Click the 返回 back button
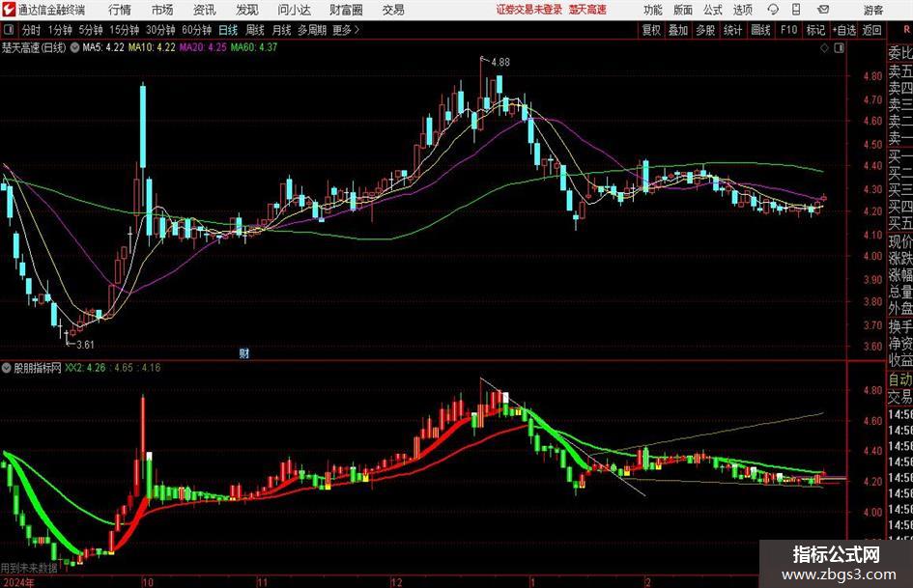Viewport: 913px width, 588px height. pyautogui.click(x=871, y=30)
